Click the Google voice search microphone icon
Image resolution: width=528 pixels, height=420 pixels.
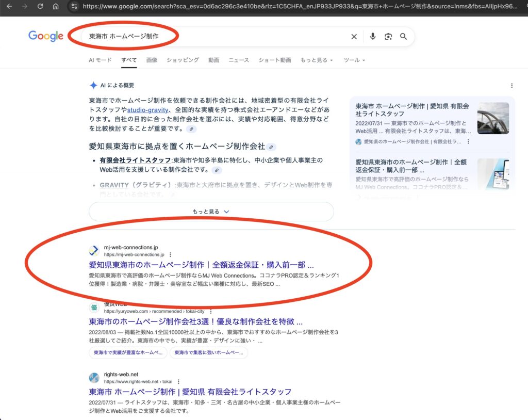(372, 36)
